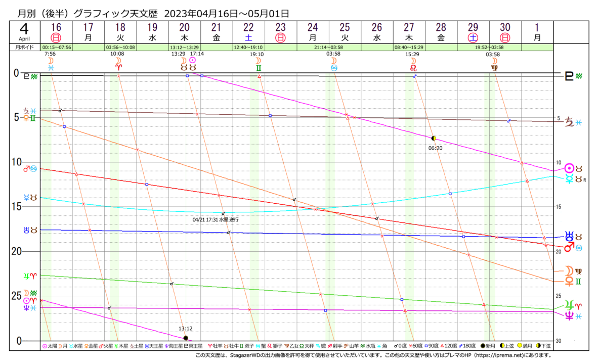Click the first quarter moon marker at 06:20
The image size is (598, 364).
point(434,138)
